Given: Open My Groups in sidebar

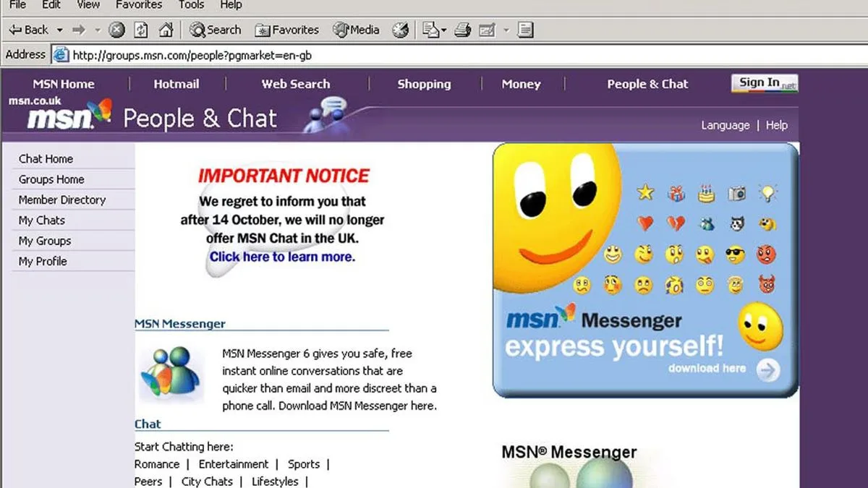Looking at the screenshot, I should (45, 241).
